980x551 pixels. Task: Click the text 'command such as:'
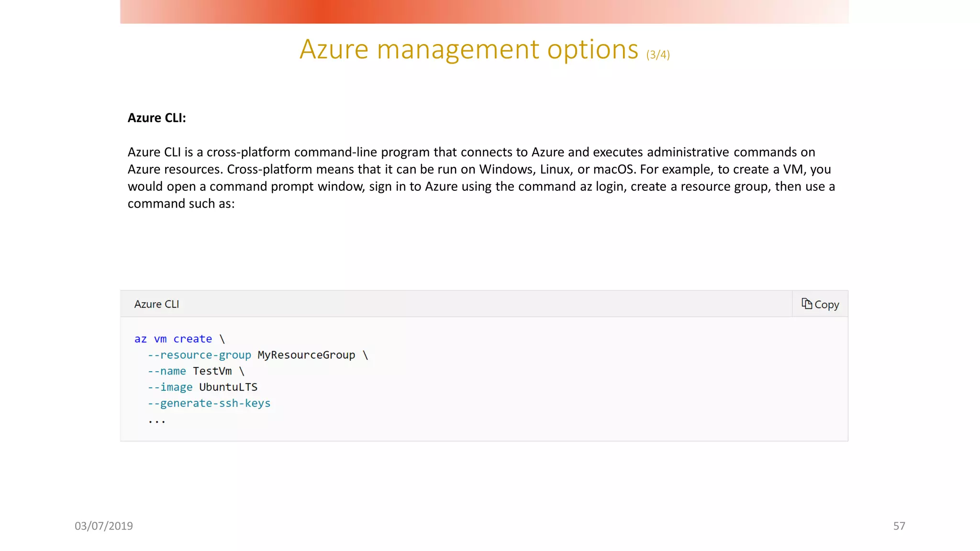181,204
